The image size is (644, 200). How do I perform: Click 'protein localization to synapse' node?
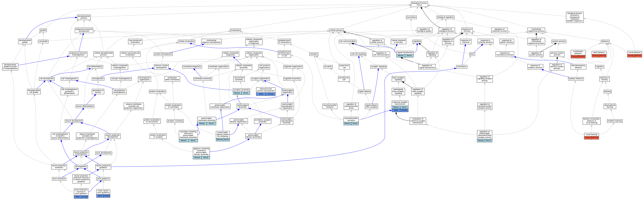tap(158, 136)
